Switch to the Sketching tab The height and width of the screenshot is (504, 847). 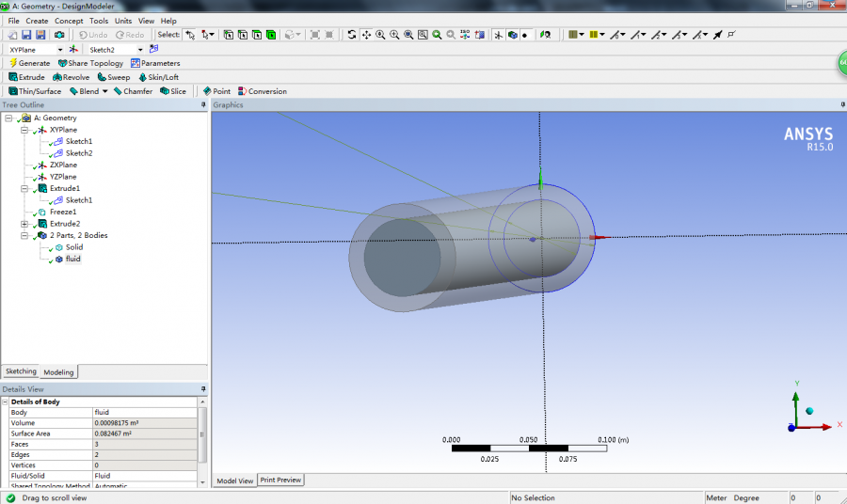click(21, 371)
